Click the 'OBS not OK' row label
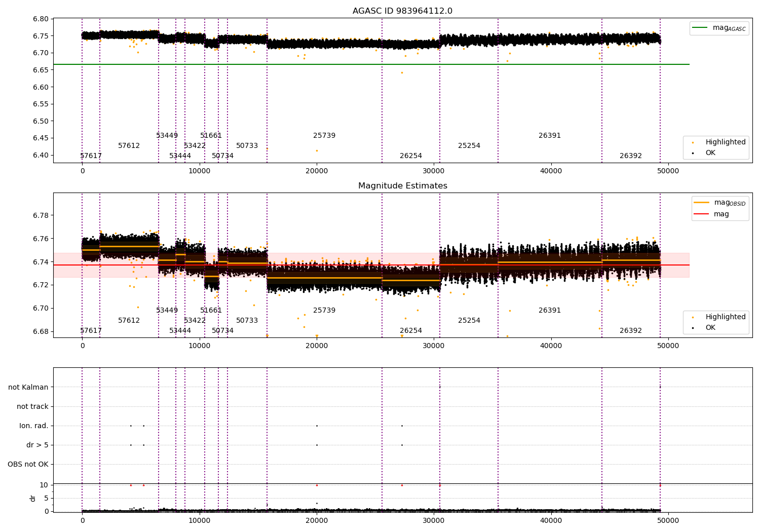The image size is (760, 532). point(28,465)
